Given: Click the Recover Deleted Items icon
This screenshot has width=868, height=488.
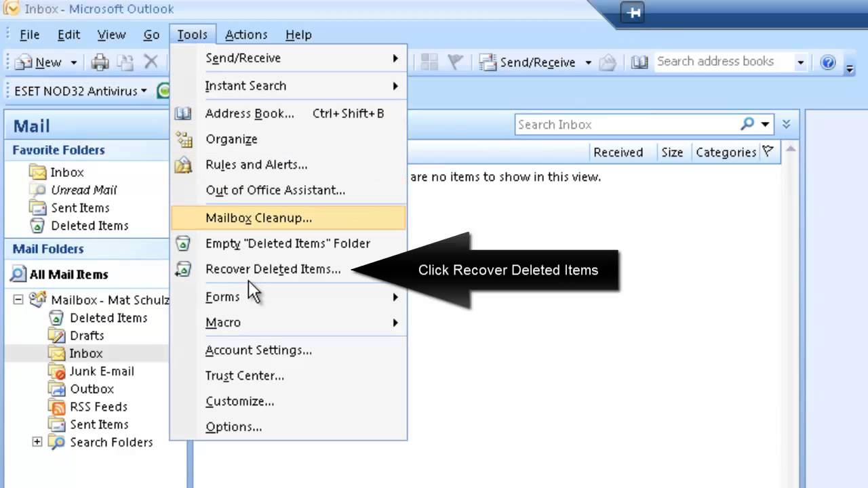Looking at the screenshot, I should coord(183,269).
